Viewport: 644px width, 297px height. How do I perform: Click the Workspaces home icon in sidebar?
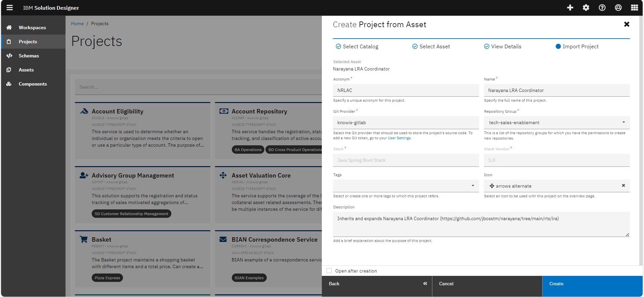point(9,28)
